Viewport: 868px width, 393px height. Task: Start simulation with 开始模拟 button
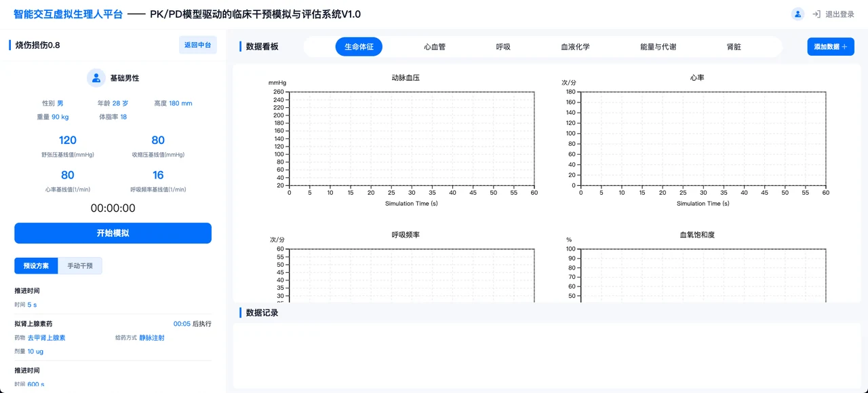(113, 233)
